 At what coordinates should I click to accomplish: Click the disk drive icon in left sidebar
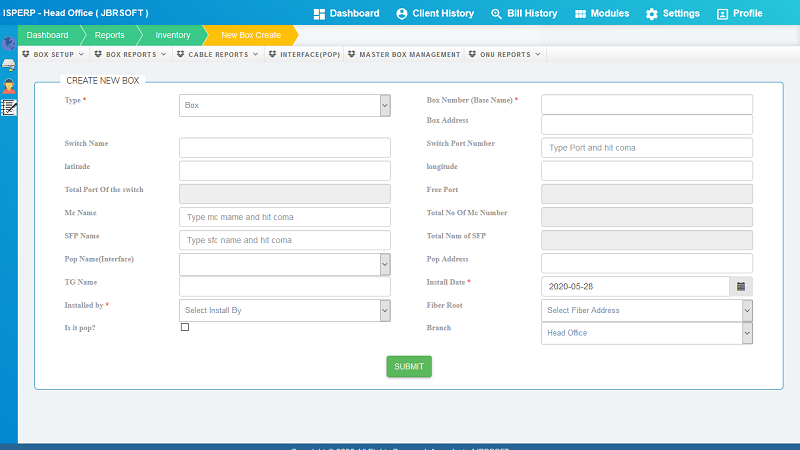coord(9,65)
